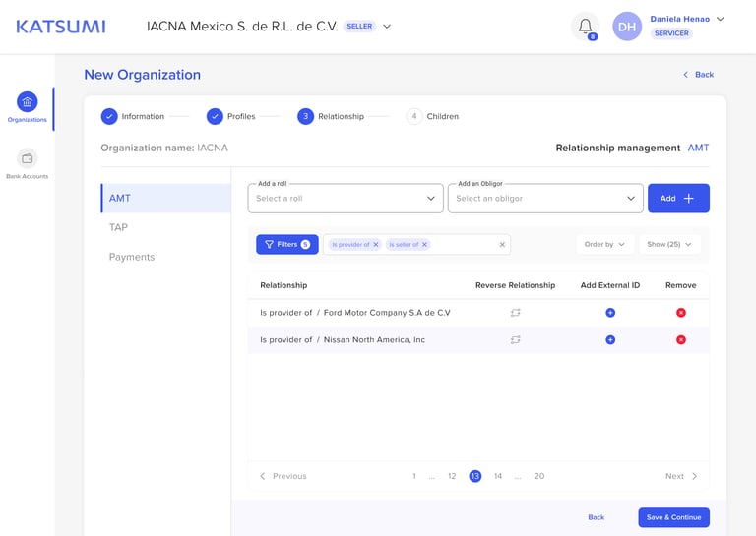The image size is (756, 536).
Task: Remove the Is provider of filter chip
Action: 376,245
